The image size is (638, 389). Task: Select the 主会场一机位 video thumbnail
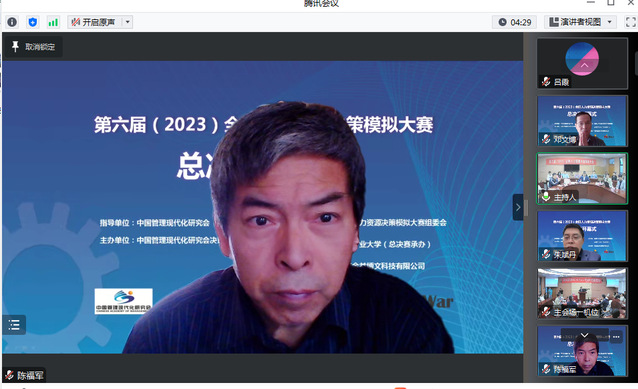[582, 293]
